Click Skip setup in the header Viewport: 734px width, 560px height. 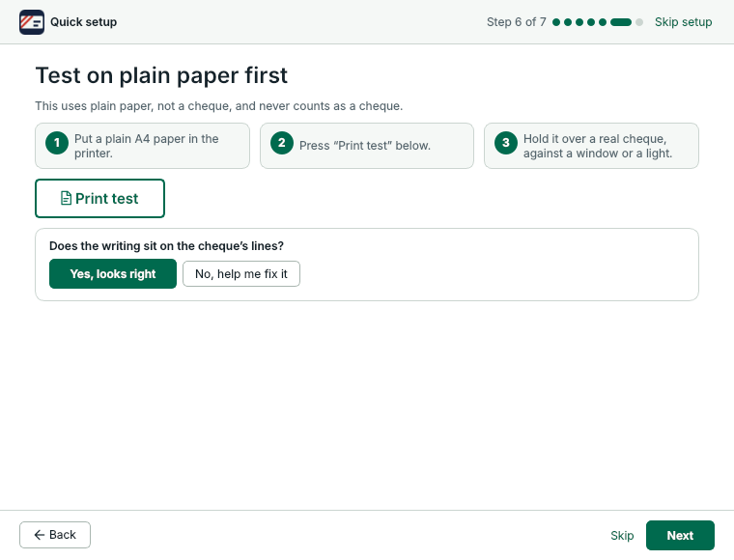684,22
